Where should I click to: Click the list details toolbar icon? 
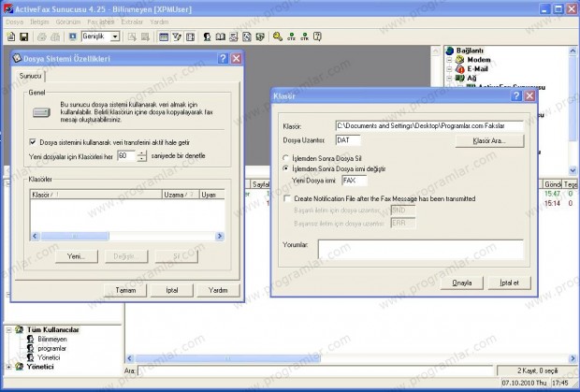tap(190, 36)
